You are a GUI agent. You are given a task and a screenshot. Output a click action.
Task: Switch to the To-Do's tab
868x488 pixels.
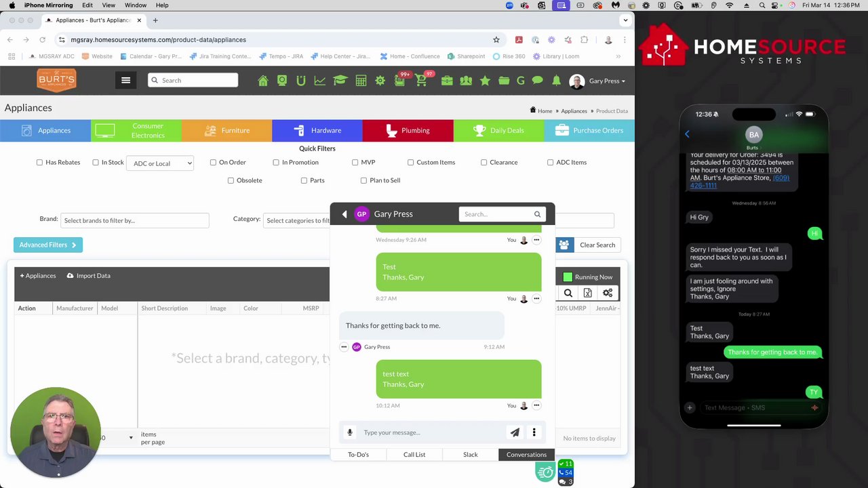pos(358,455)
